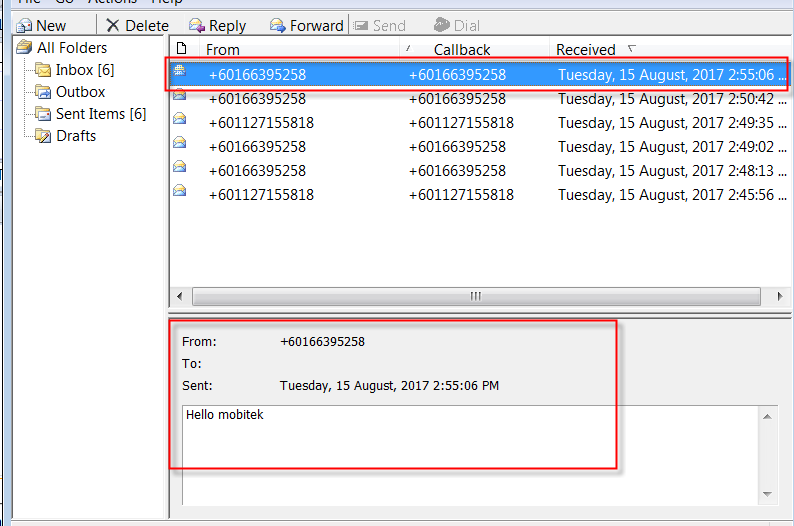
Task: Delete the selected message
Action: coord(137,26)
